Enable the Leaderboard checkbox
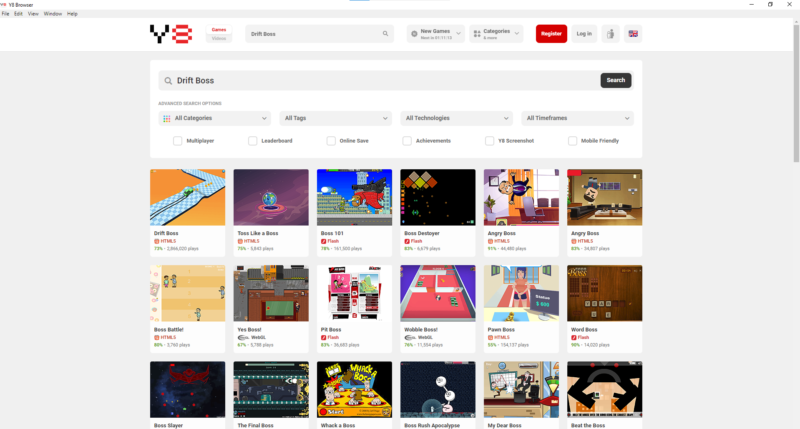Screen dimensions: 800x429 [x=253, y=141]
